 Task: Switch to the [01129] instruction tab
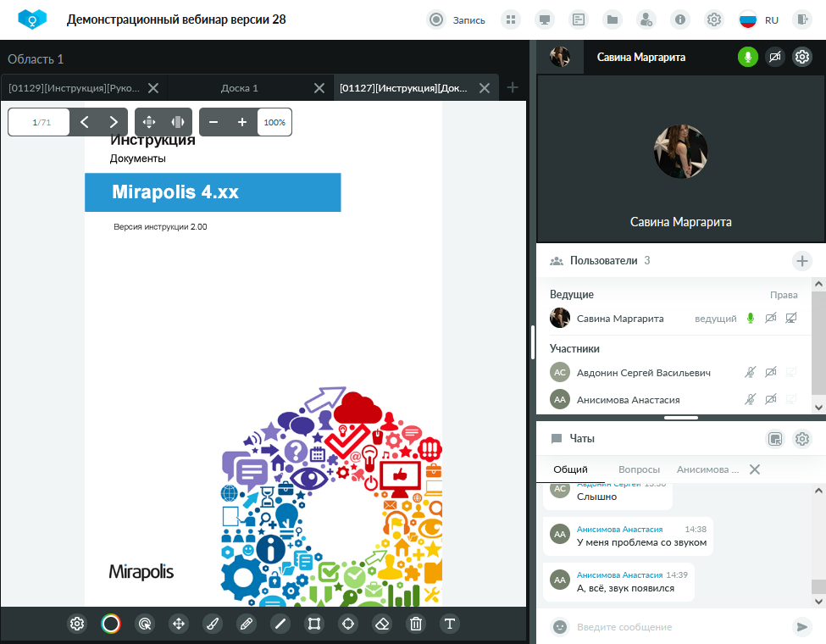pos(75,88)
